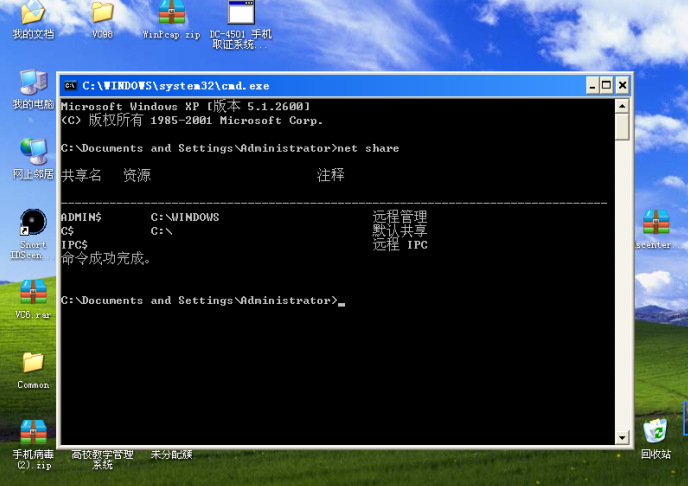
Task: Minimize the cmd.exe window
Action: (x=591, y=86)
